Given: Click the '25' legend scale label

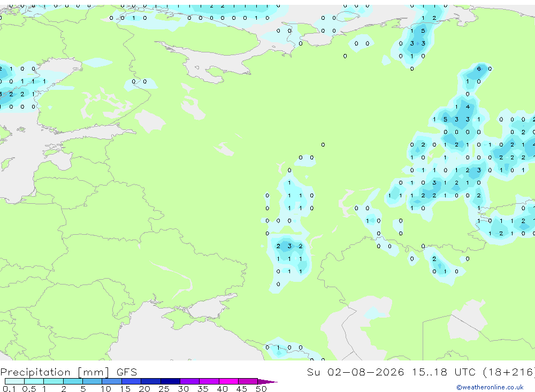Looking at the screenshot, I should pos(164,389).
